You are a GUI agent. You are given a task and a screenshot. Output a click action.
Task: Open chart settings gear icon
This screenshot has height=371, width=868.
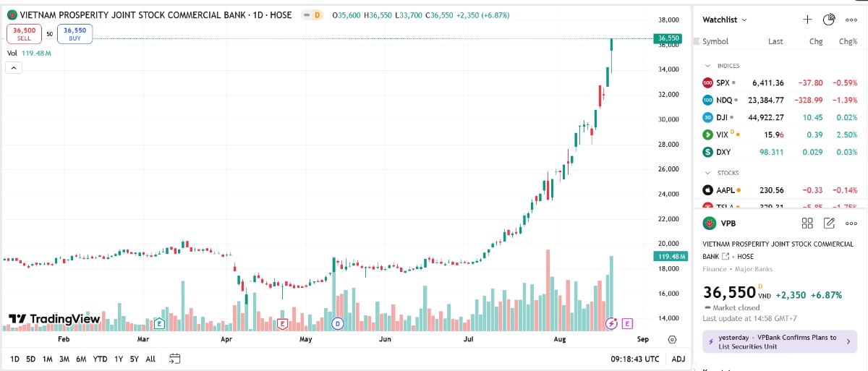pyautogui.click(x=673, y=339)
